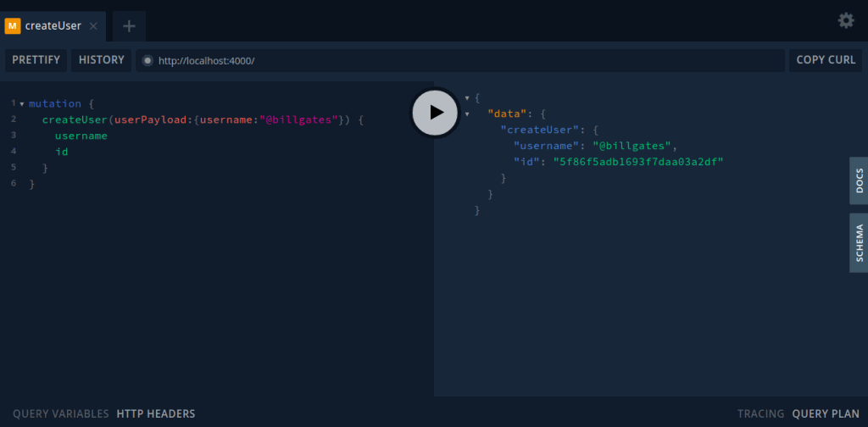
Task: Click the username field on line 3
Action: [81, 136]
